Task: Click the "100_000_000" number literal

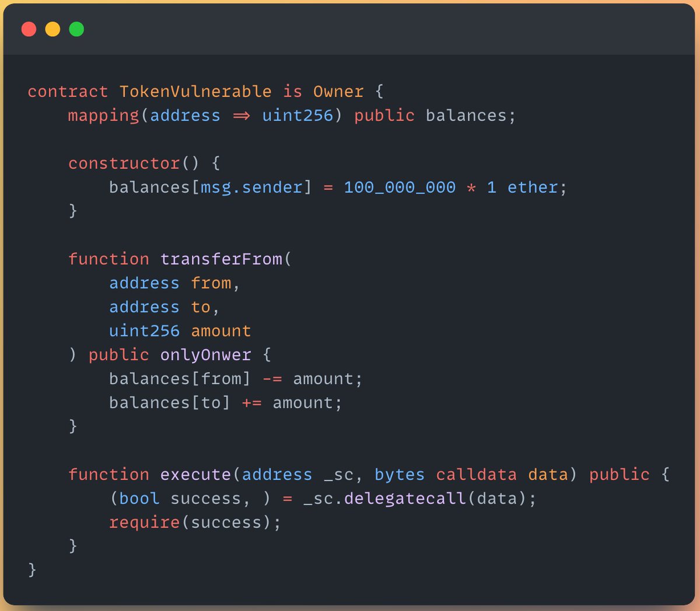Action: click(x=400, y=187)
